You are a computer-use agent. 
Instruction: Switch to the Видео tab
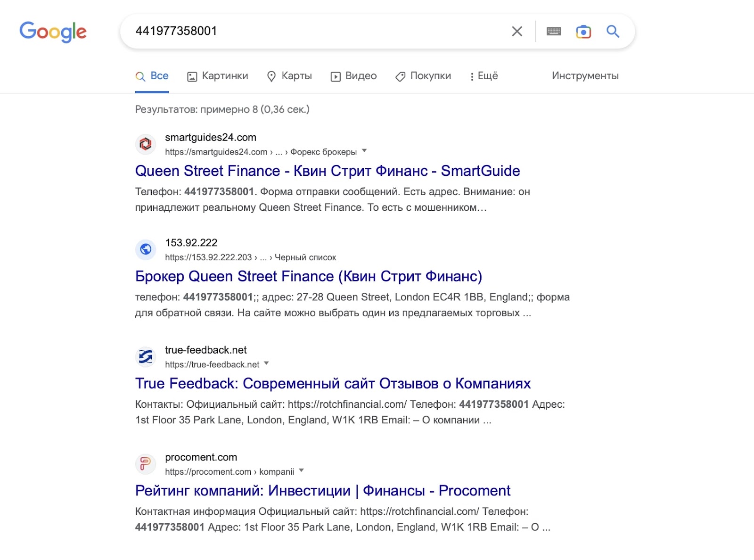pyautogui.click(x=354, y=76)
